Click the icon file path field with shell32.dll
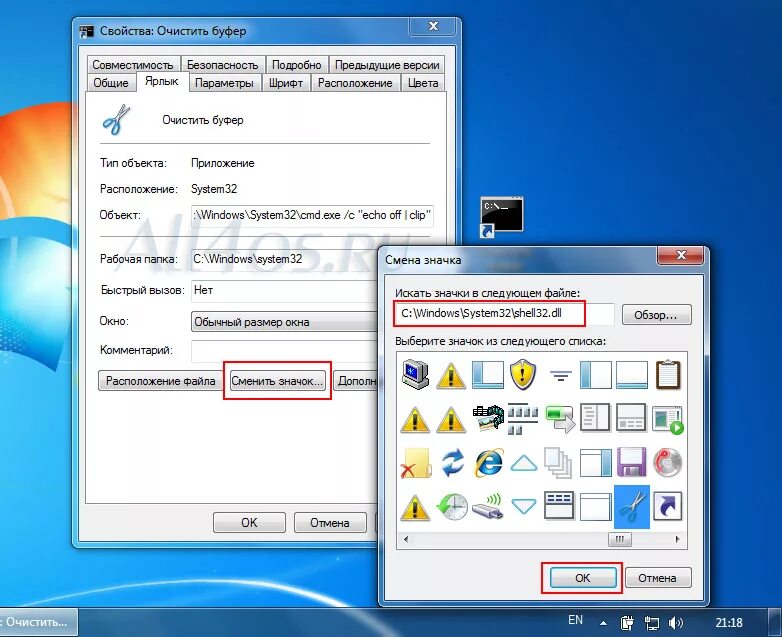 click(x=505, y=314)
